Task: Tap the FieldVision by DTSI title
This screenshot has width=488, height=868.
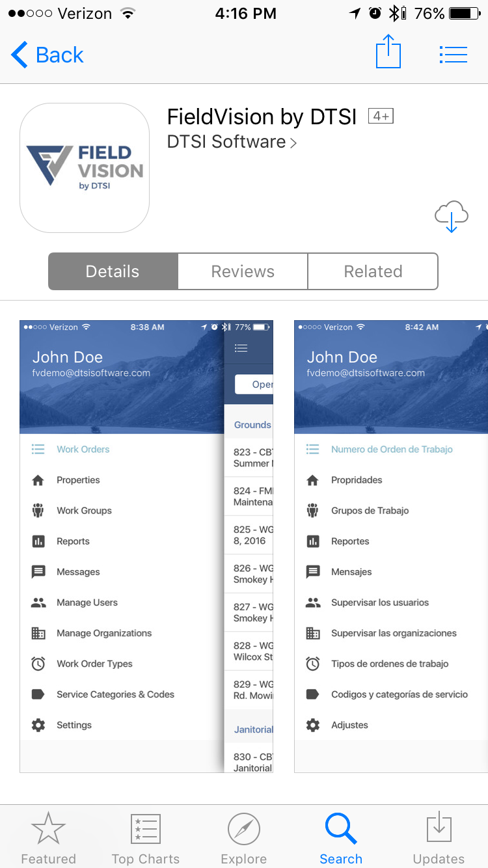Action: (262, 117)
